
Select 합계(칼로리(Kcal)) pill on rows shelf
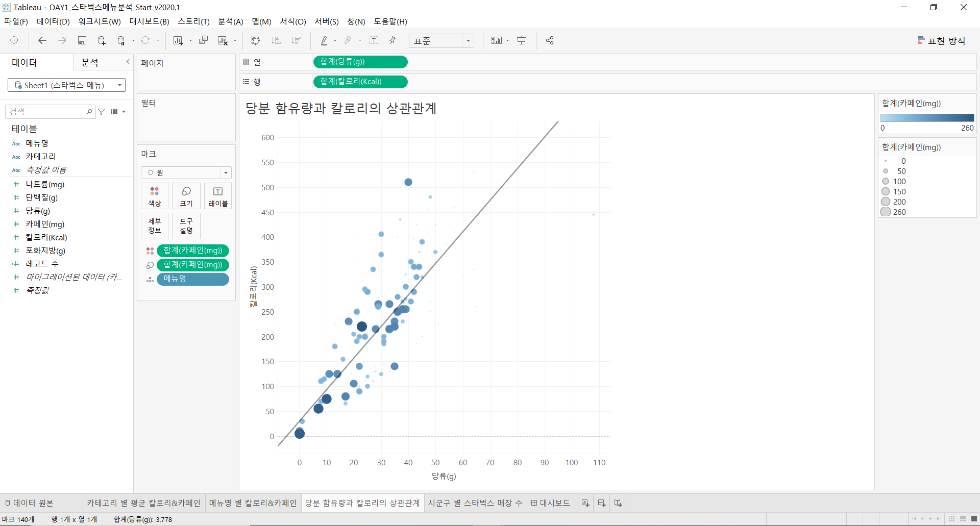[360, 82]
